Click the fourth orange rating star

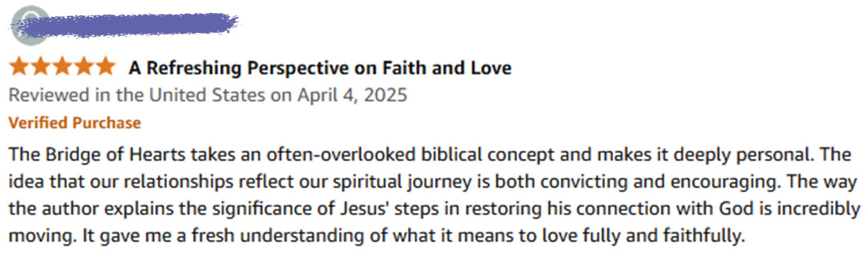click(84, 66)
